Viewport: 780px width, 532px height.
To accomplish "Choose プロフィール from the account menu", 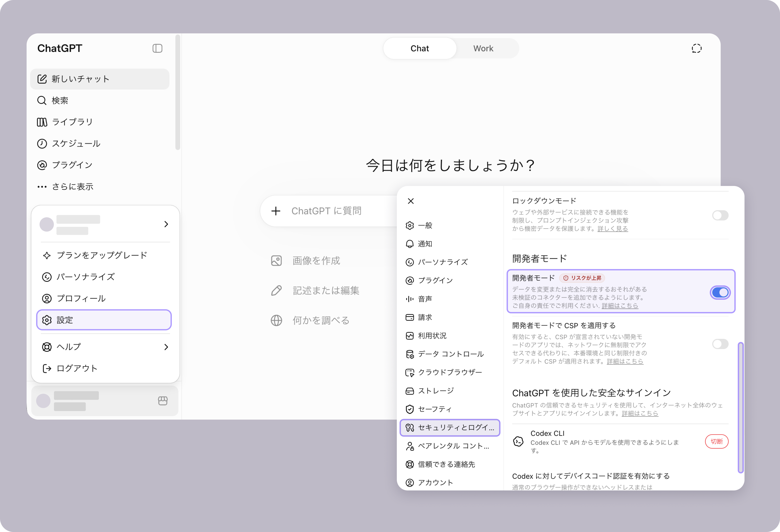I will click(104, 298).
